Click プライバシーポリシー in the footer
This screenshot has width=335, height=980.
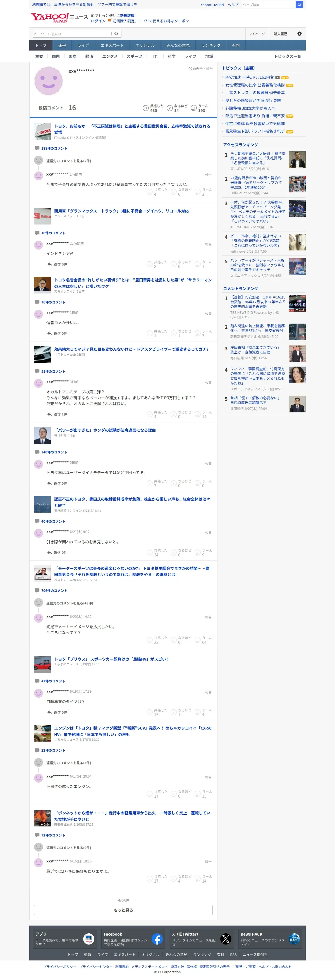(60, 966)
